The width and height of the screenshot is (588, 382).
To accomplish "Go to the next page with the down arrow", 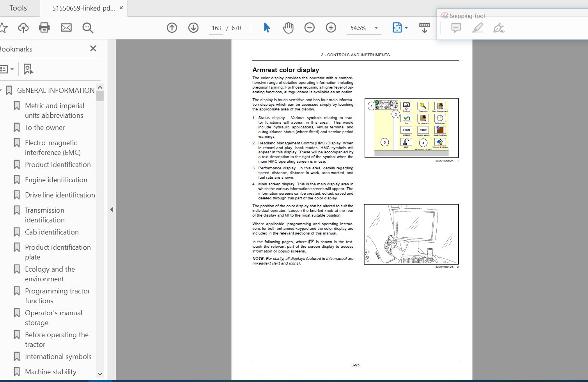I will [x=193, y=28].
